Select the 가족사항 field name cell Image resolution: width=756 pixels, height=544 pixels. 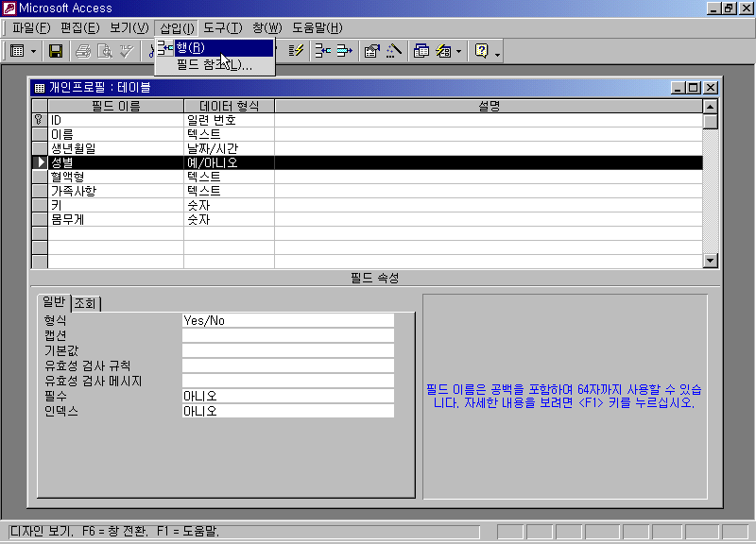[115, 191]
